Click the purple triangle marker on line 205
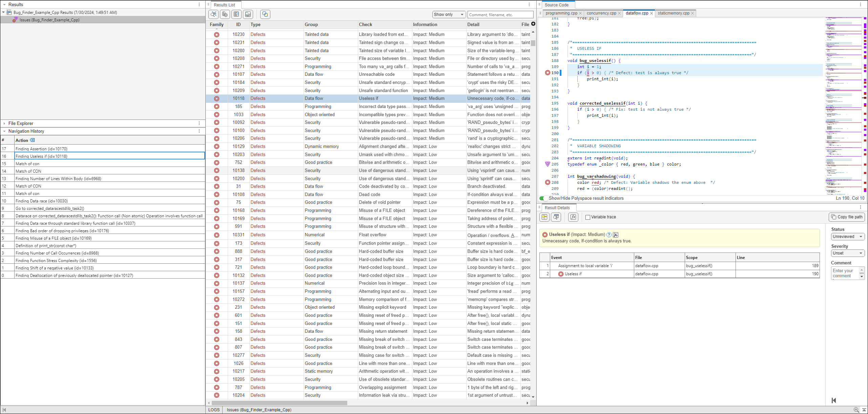The width and height of the screenshot is (868, 414). 547,164
